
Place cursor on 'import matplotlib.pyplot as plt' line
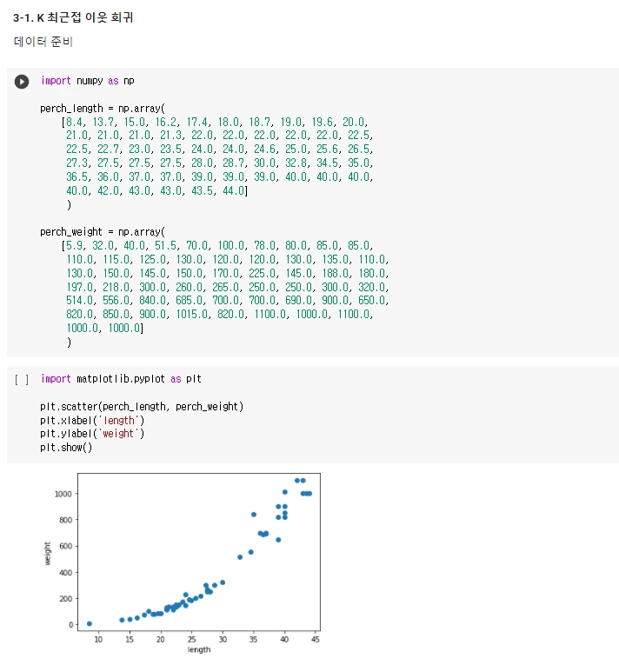(x=121, y=379)
